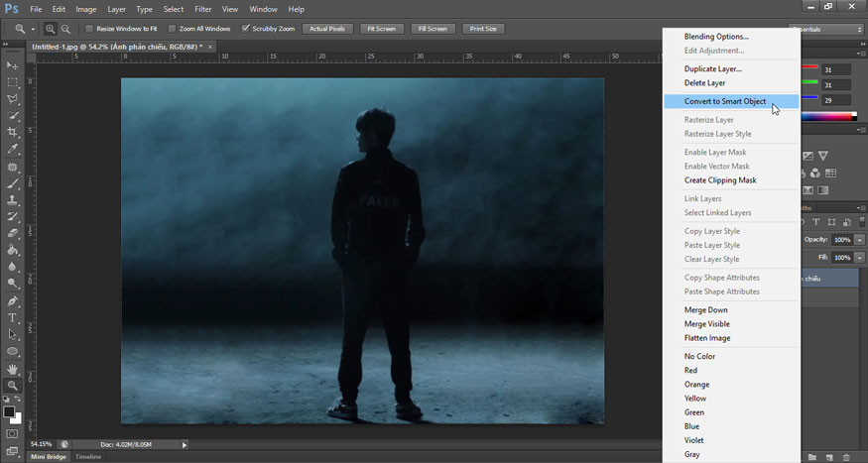Click the Actual Pixels button
This screenshot has width=868, height=463.
327,29
